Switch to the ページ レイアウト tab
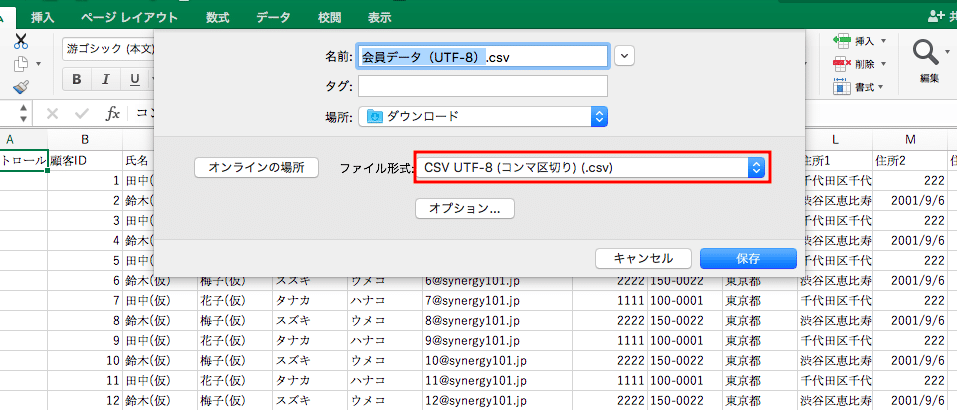This screenshot has height=410, width=957. [x=129, y=18]
